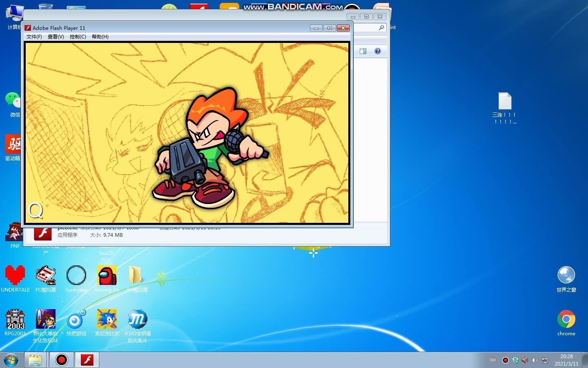The width and height of the screenshot is (588, 368).
Task: Open the security shield tray icon
Action: pyautogui.click(x=515, y=360)
